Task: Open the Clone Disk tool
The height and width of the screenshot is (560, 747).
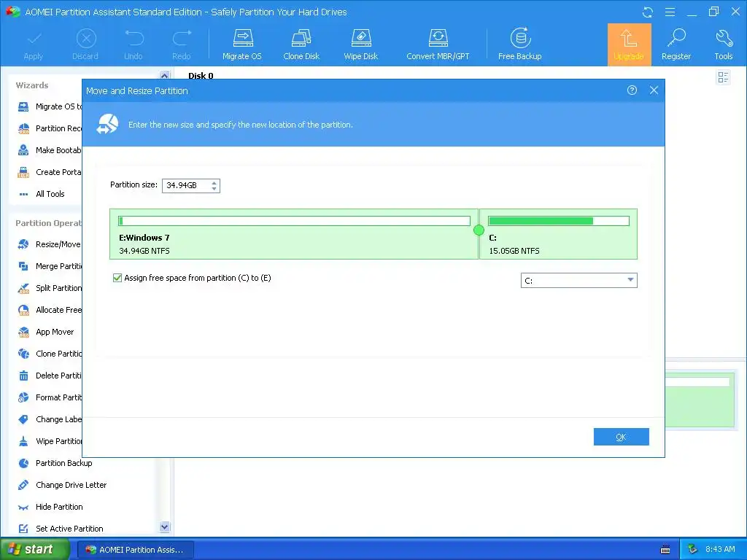Action: [301, 44]
